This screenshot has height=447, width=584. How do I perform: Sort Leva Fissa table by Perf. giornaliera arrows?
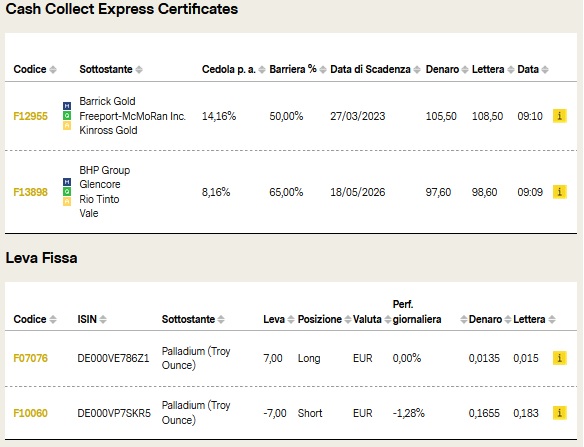[x=464, y=320]
